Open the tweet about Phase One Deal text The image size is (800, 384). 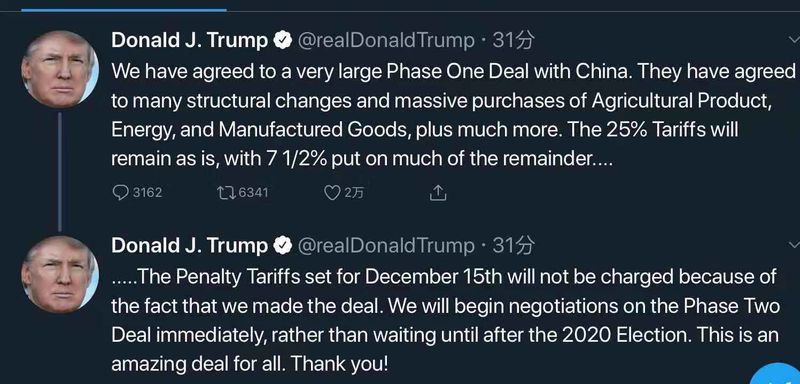(x=453, y=115)
